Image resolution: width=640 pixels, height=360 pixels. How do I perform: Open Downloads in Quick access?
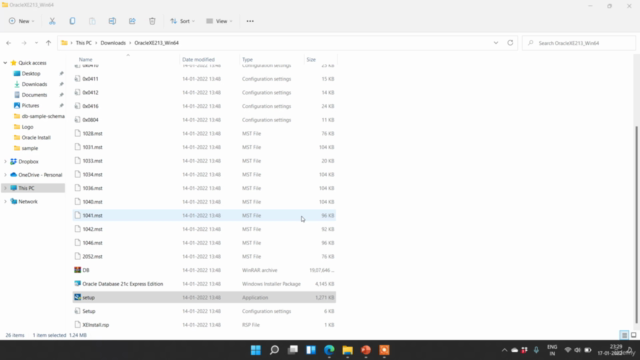click(x=34, y=84)
